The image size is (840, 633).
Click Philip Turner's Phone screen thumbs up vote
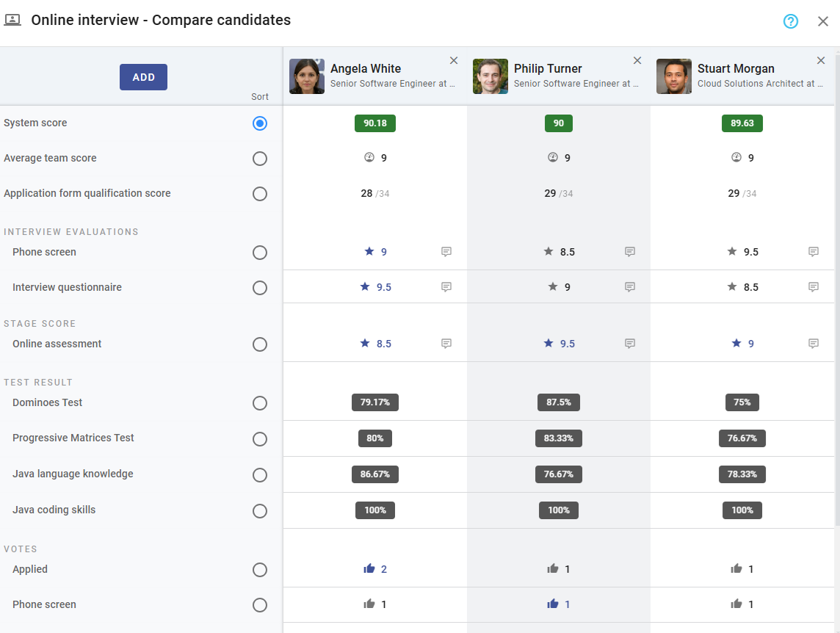pos(553,604)
